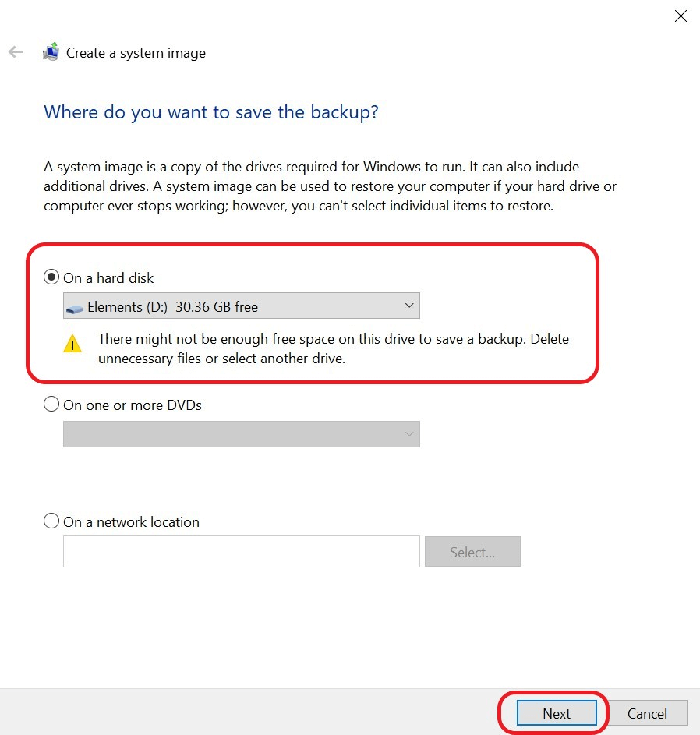The width and height of the screenshot is (700, 735).
Task: Select the On a hard disk option
Action: (x=51, y=277)
